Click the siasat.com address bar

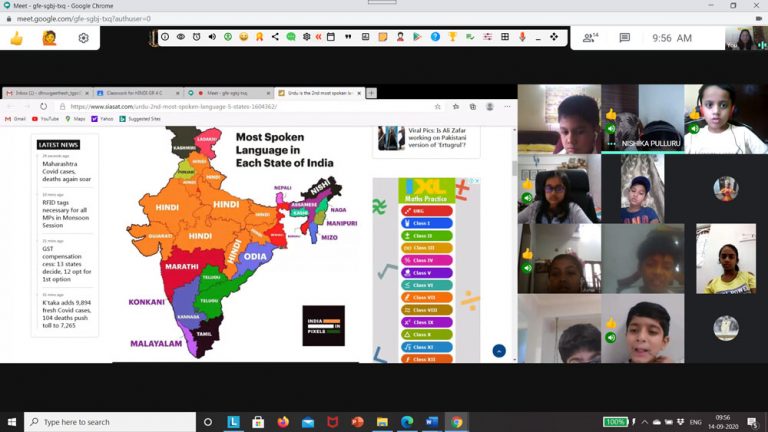coord(245,106)
